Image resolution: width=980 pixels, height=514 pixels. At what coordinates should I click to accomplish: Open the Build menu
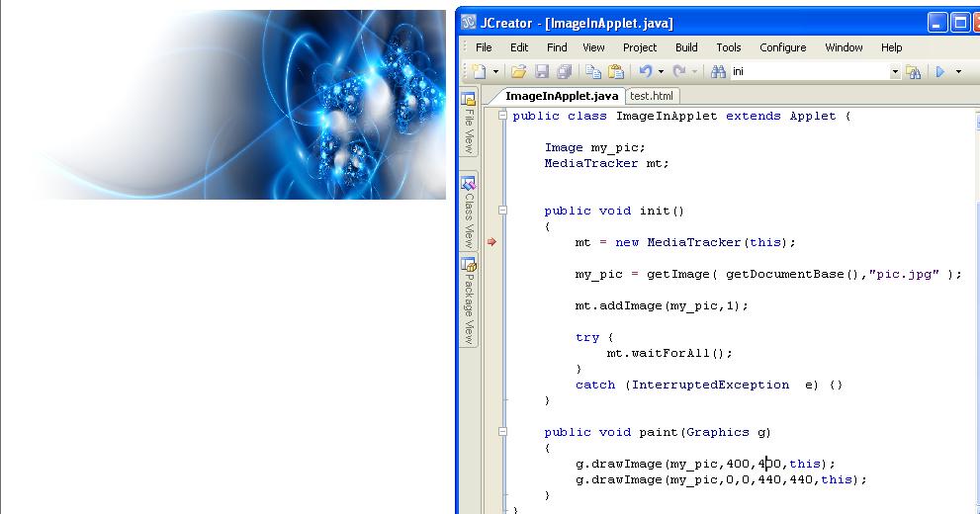pos(686,47)
